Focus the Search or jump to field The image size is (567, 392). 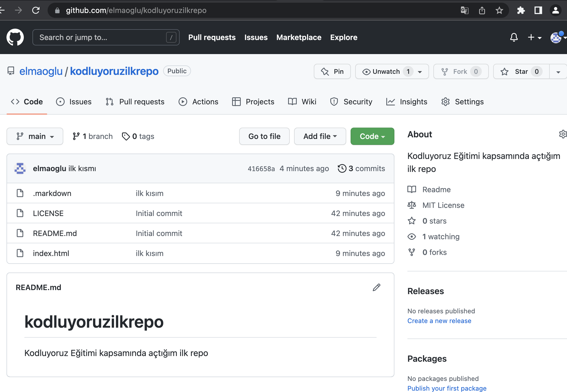point(106,37)
